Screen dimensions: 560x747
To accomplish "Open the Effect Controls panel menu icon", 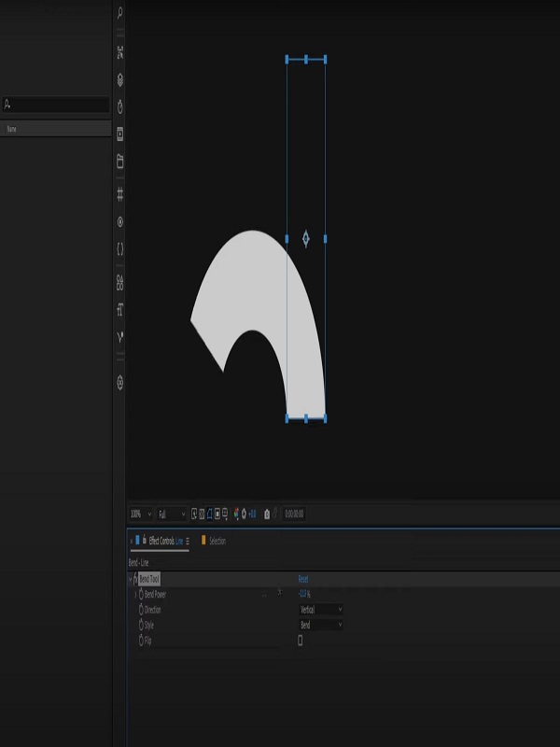I will click(x=188, y=542).
